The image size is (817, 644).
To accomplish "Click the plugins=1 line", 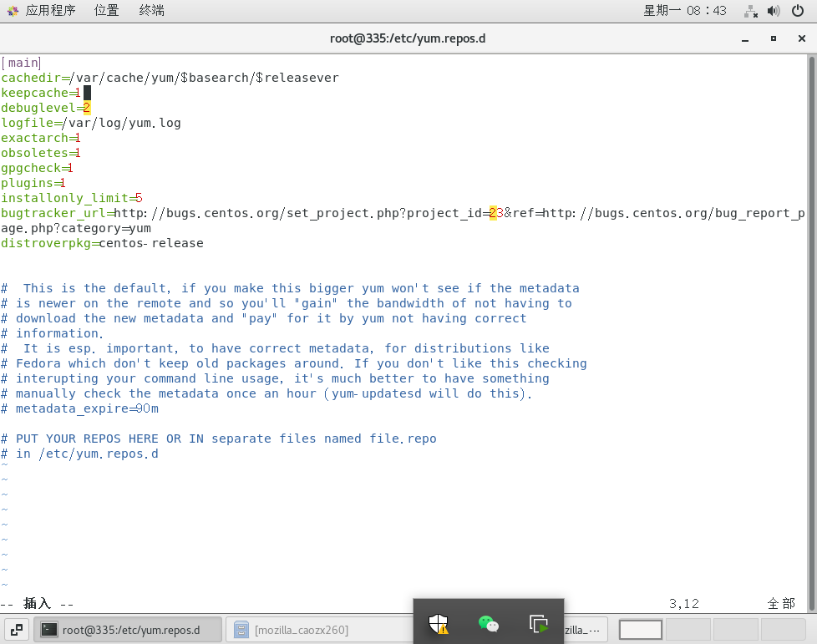I will [x=33, y=184].
